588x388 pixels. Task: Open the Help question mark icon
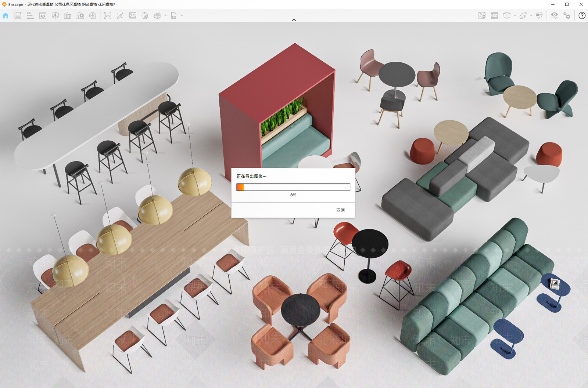582,15
